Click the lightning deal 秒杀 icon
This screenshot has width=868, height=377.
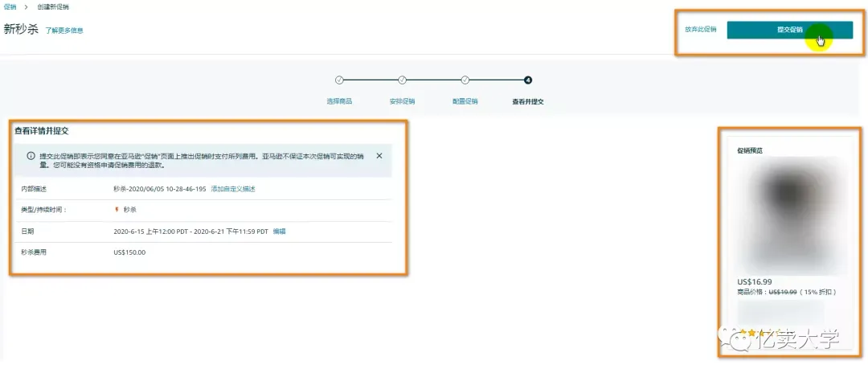(x=117, y=210)
